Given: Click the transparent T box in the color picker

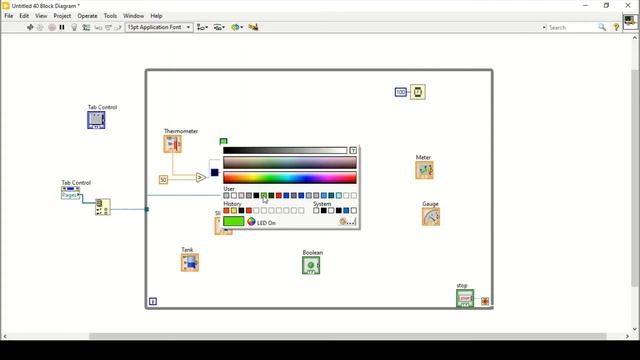Looking at the screenshot, I should coord(353,150).
